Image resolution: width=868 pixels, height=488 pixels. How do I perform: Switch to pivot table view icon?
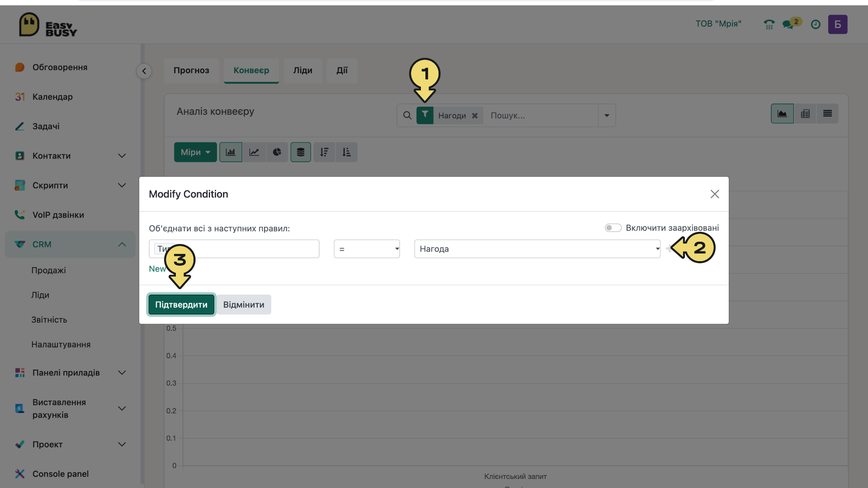point(805,113)
